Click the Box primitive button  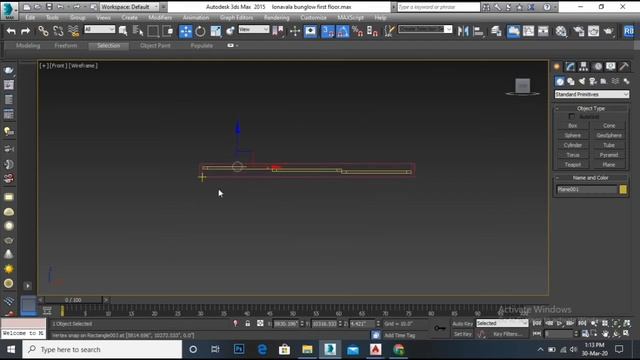(x=573, y=126)
